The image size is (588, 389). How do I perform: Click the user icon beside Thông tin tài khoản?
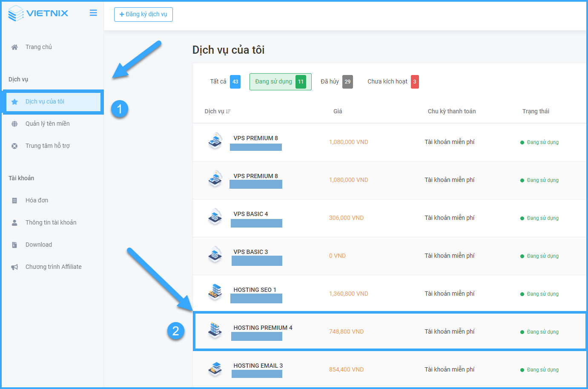(14, 223)
